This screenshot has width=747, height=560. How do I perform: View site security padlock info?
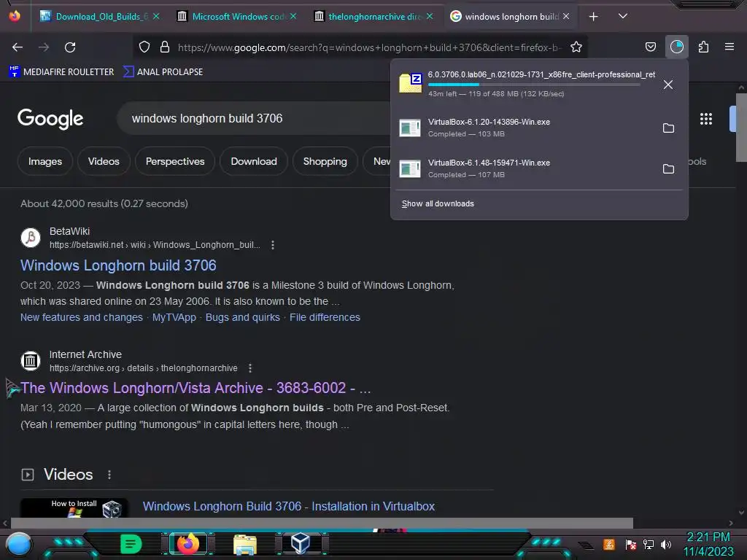point(165,47)
